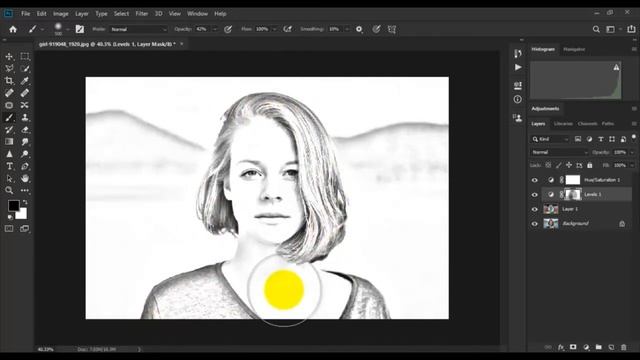Select the Quick Selection tool

pos(25,69)
